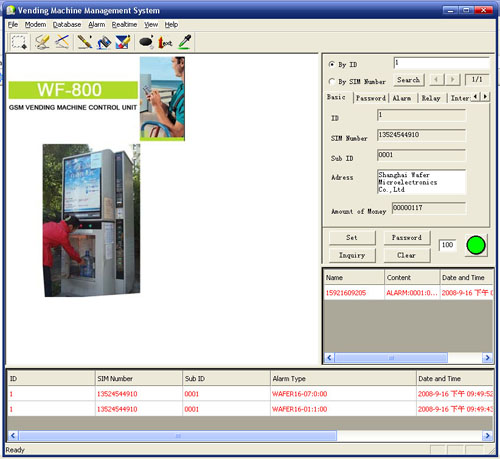Select the dashed rectangle selection tool
Viewport: 500px width, 459px height.
click(x=19, y=42)
